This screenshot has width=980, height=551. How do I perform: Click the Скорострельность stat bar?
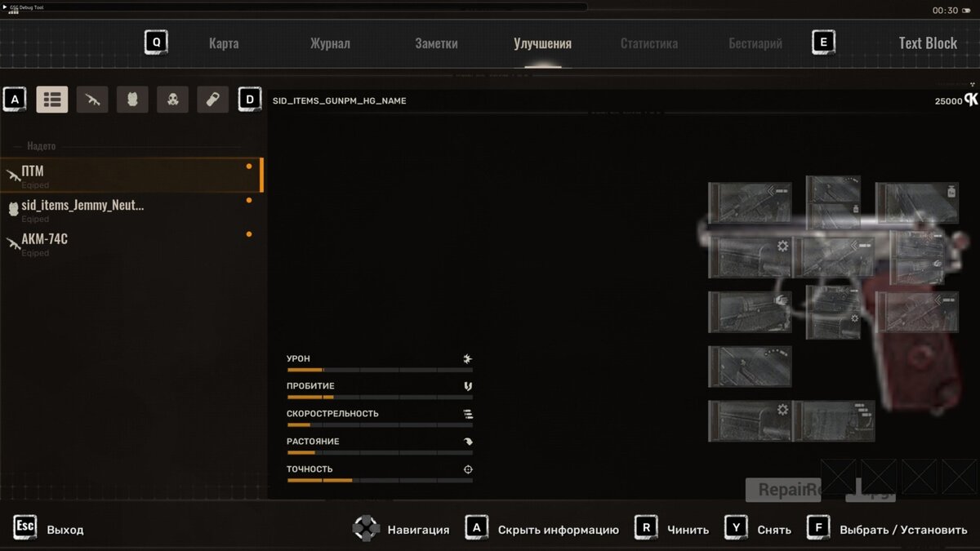[x=380, y=425]
